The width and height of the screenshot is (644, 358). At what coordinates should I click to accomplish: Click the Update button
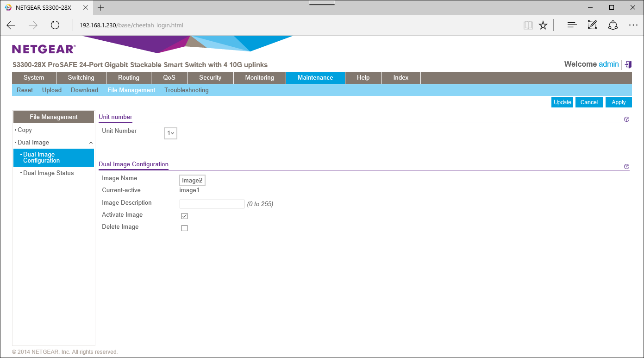563,102
